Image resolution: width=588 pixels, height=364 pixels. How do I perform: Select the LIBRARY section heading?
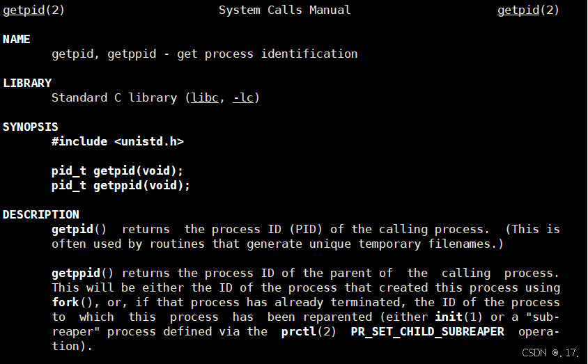pyautogui.click(x=27, y=83)
